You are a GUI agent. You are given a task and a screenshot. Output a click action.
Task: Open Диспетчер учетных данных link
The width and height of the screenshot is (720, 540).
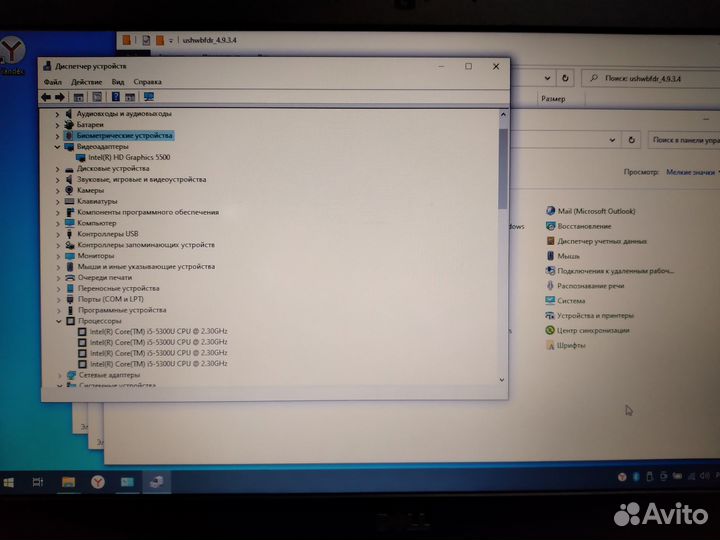pos(602,241)
